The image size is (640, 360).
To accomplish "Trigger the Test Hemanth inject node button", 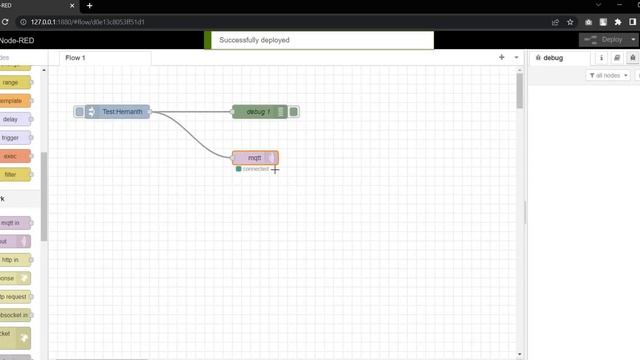I will 79,112.
